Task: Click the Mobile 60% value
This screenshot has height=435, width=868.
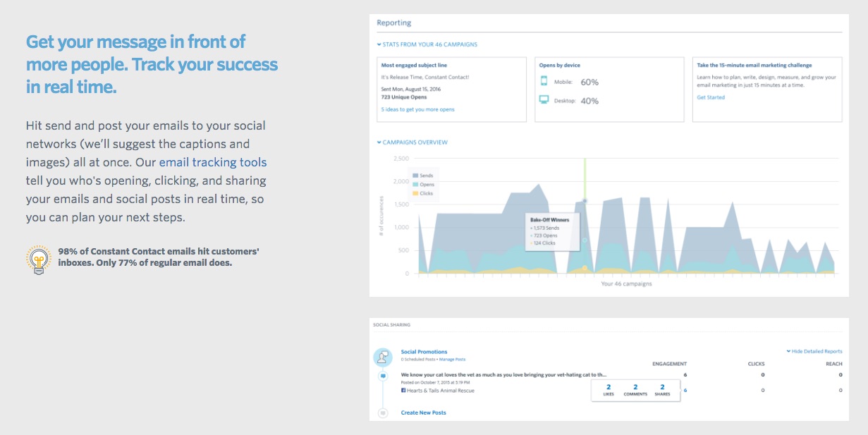Action: pyautogui.click(x=589, y=82)
